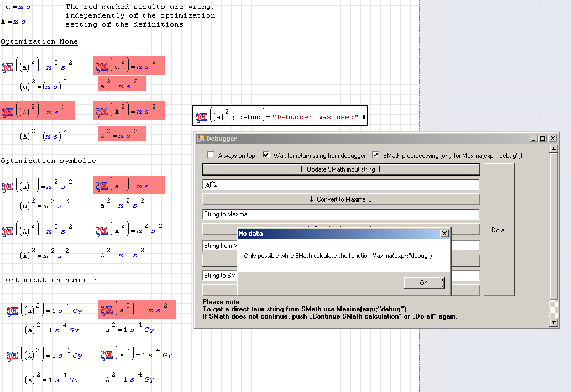Click the Maxima icon for A²=m² s² under Optimization symbolic
Image resolution: width=571 pixels, height=392 pixels.
click(102, 231)
